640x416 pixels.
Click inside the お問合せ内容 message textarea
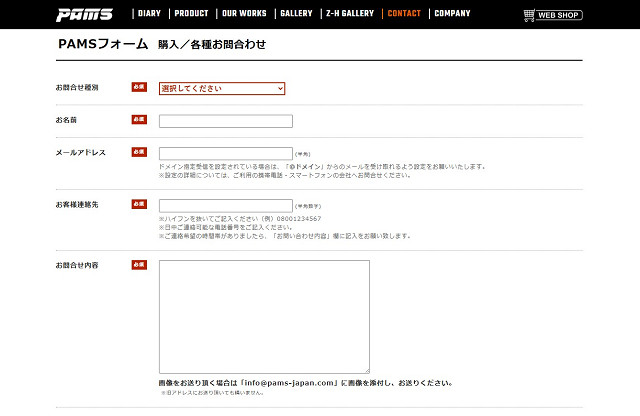pos(264,317)
